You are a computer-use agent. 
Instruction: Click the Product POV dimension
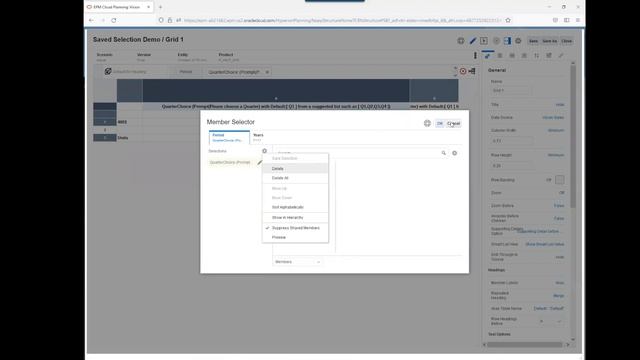[x=229, y=57]
